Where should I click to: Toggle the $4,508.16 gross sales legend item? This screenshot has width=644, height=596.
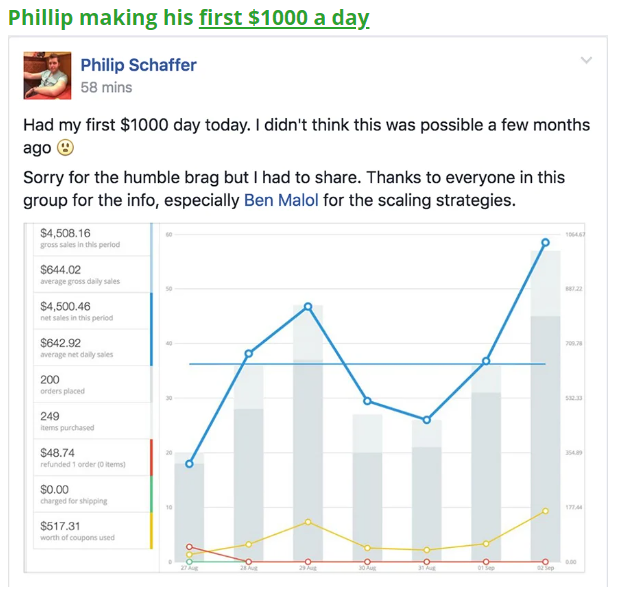click(93, 238)
